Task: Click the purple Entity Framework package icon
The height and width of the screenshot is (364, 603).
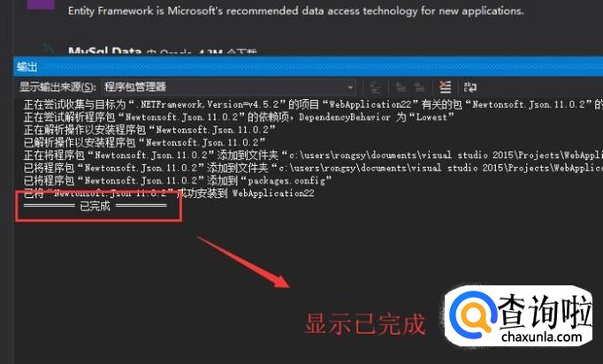Action: click(x=41, y=4)
